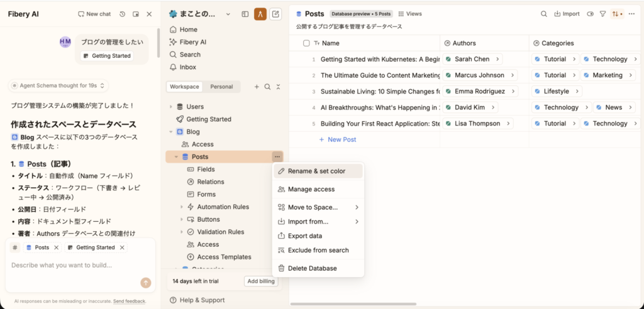
Task: Select Rename & set color
Action: click(318, 171)
